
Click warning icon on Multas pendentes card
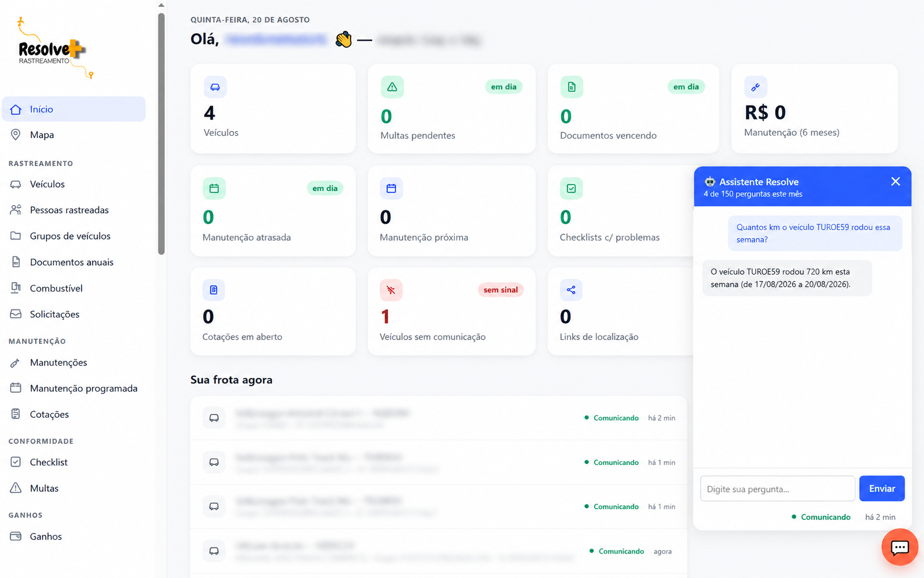pos(392,87)
